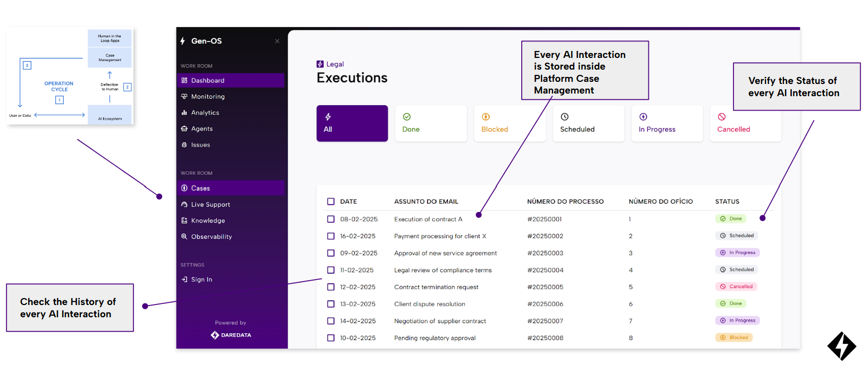Click the red icon on the Cancelled card
This screenshot has height=372, width=868.
click(x=722, y=116)
